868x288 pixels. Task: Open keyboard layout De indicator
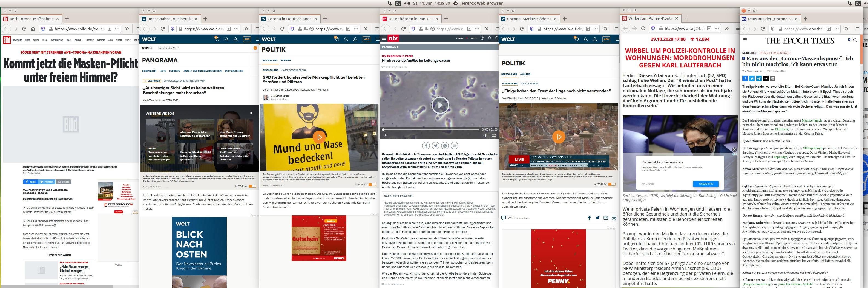pyautogui.click(x=398, y=3)
